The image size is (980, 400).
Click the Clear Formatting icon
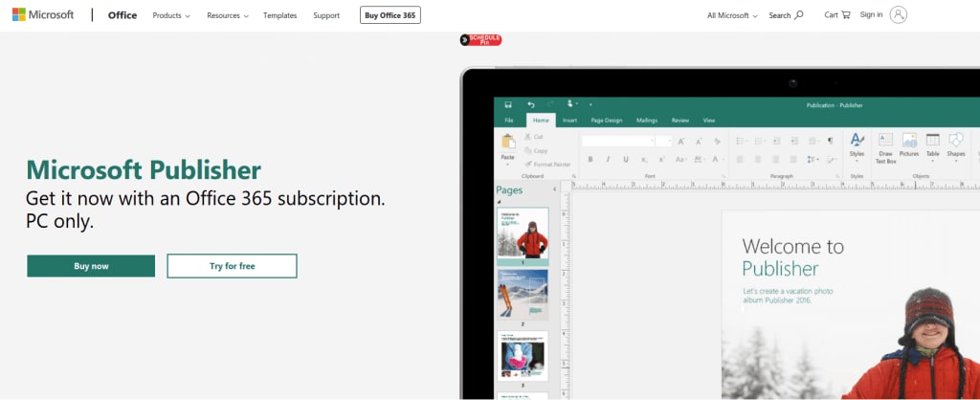(x=717, y=142)
